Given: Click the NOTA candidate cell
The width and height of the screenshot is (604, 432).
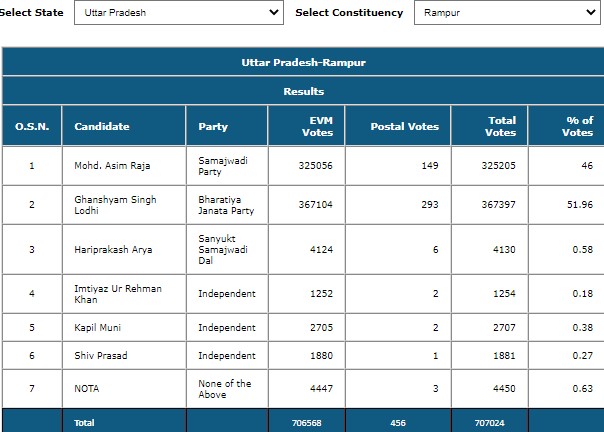Looking at the screenshot, I should pyautogui.click(x=124, y=388).
